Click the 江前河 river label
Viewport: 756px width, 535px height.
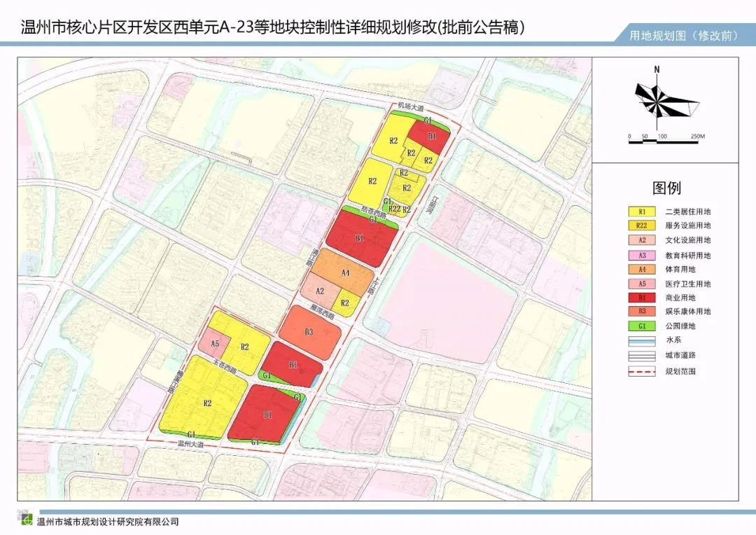point(433,204)
